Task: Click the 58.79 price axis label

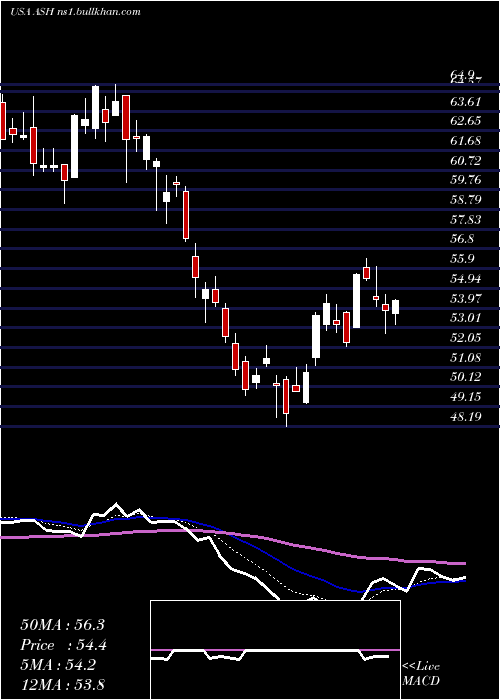Action: point(466,200)
